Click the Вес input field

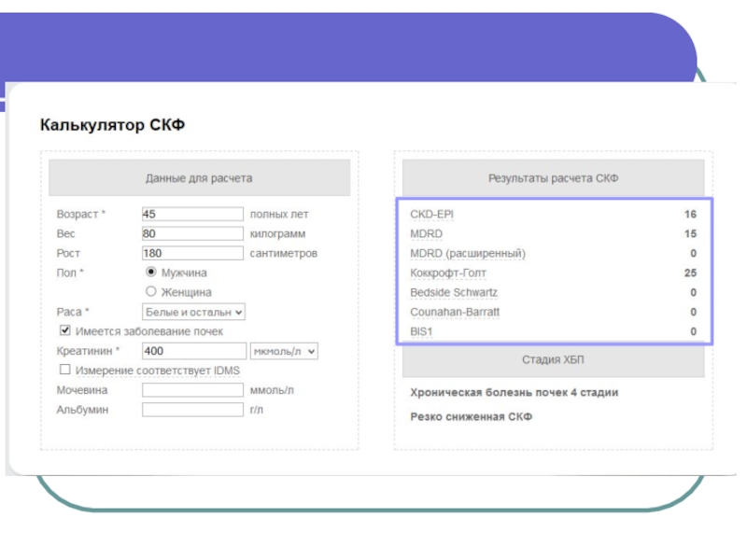(192, 233)
